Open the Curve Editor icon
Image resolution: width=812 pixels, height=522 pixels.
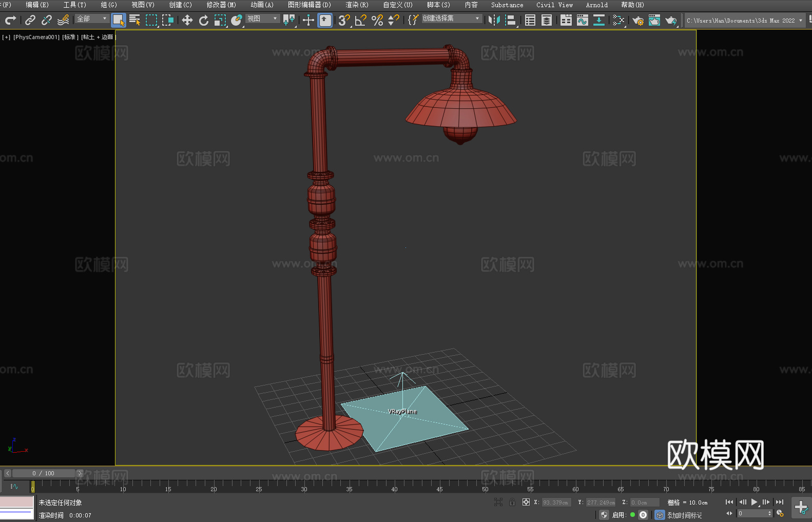(x=583, y=21)
